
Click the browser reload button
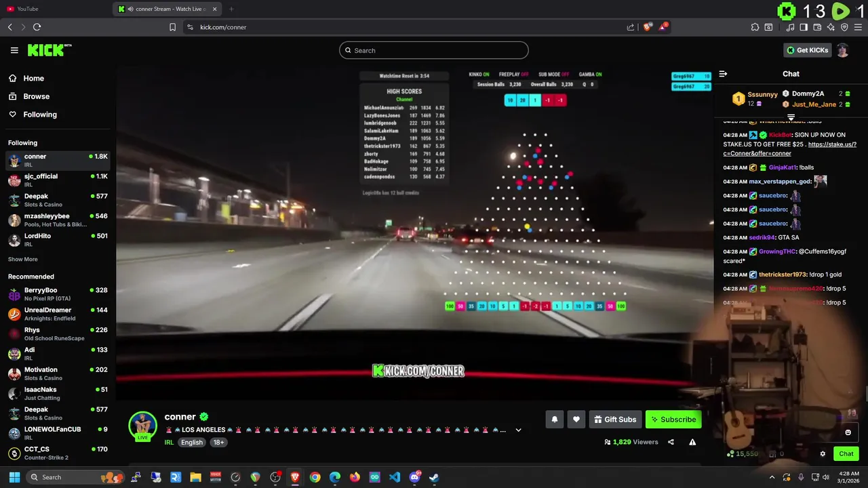tap(37, 27)
